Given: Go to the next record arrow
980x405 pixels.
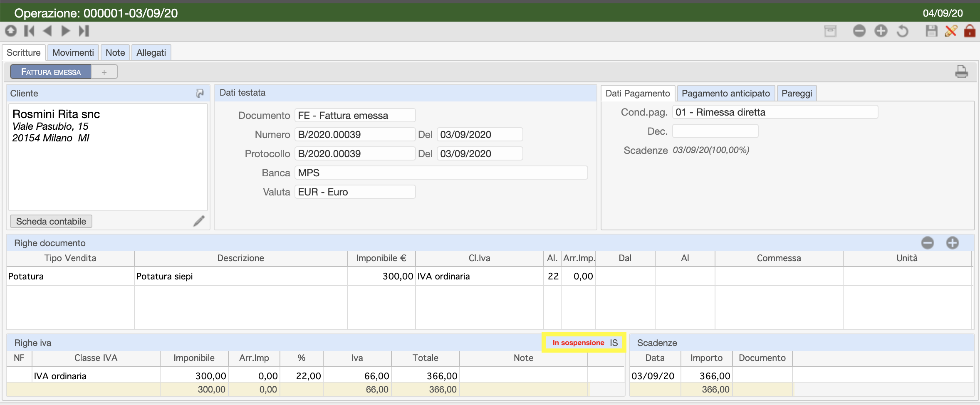Looking at the screenshot, I should [65, 31].
